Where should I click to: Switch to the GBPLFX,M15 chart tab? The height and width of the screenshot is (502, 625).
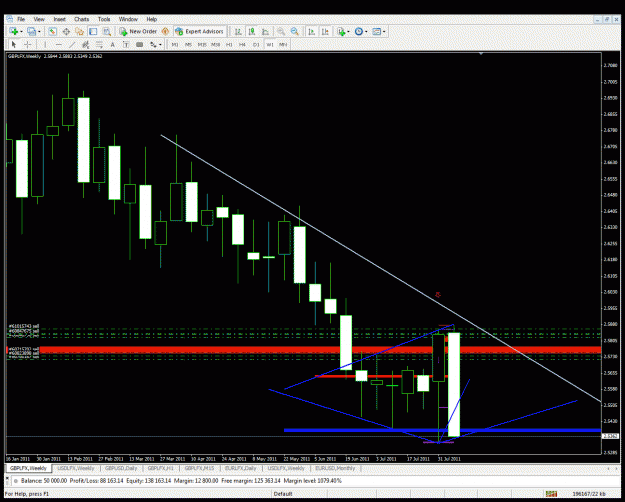(200, 468)
